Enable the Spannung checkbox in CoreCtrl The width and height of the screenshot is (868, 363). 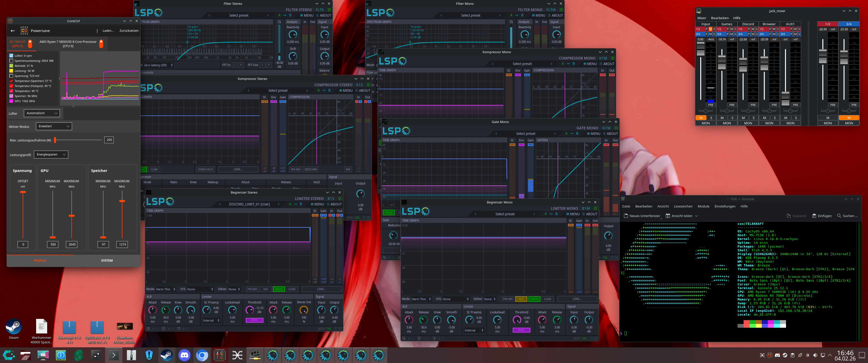(x=11, y=76)
